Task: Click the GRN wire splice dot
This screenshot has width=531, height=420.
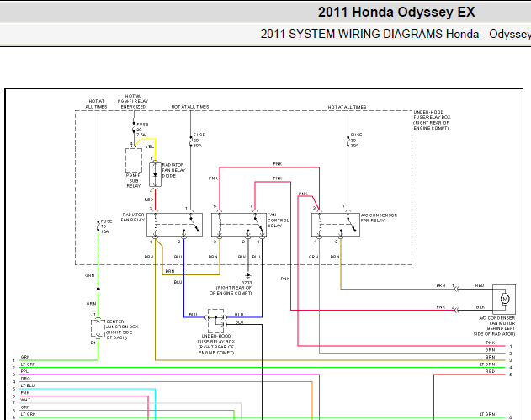Action: [98, 289]
